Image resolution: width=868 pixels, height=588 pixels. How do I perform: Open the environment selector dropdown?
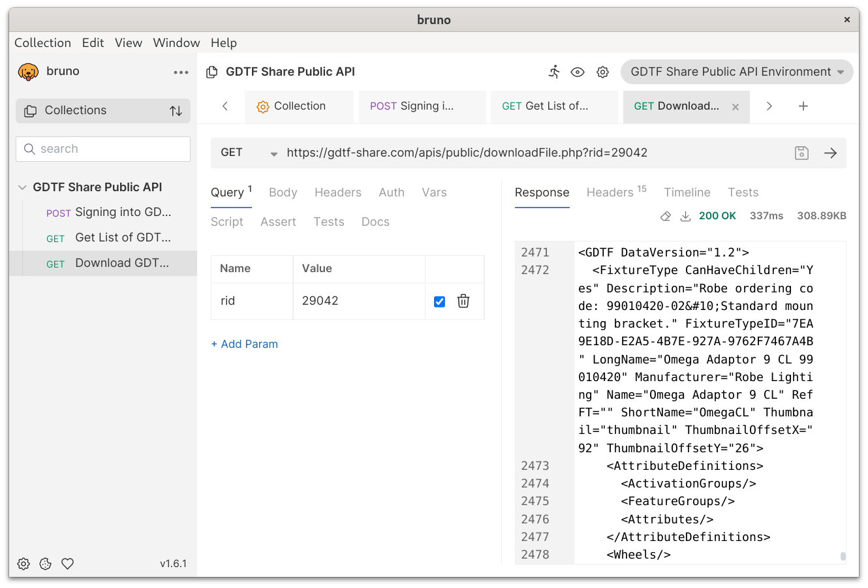[737, 72]
